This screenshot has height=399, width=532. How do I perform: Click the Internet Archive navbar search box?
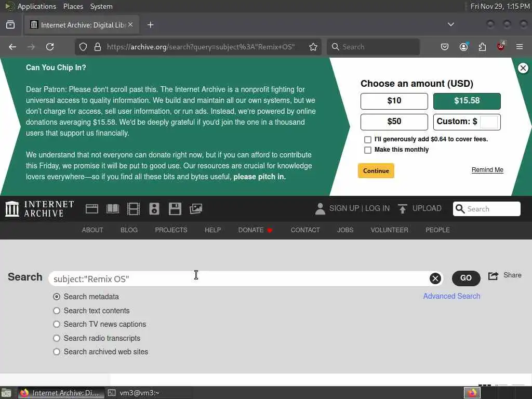(x=486, y=209)
